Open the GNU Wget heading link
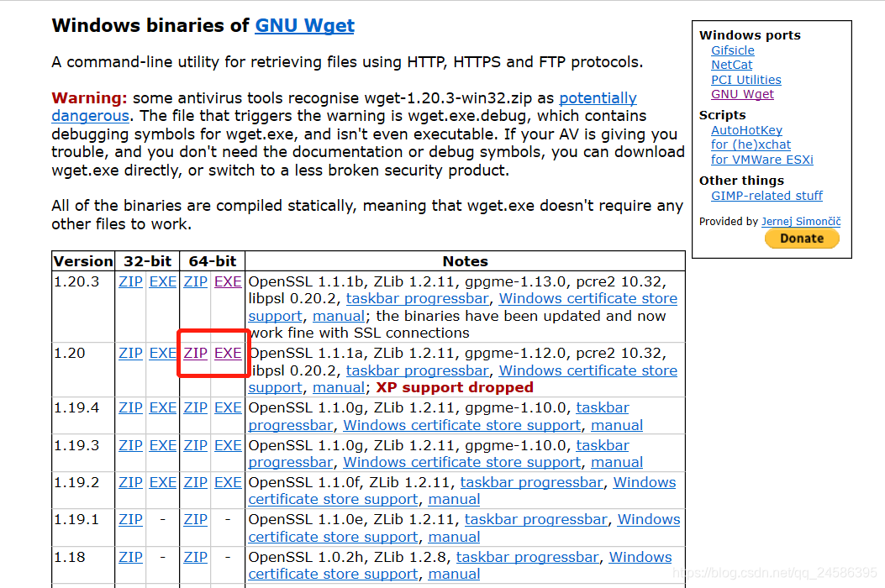 [x=304, y=26]
